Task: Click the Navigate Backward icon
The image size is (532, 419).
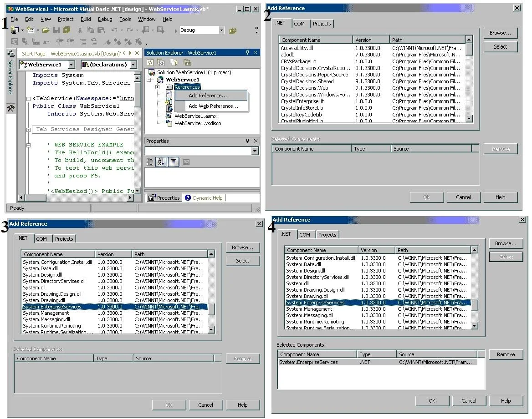Action: 145,30
